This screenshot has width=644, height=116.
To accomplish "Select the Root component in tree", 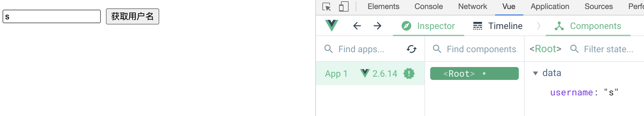I will click(474, 73).
